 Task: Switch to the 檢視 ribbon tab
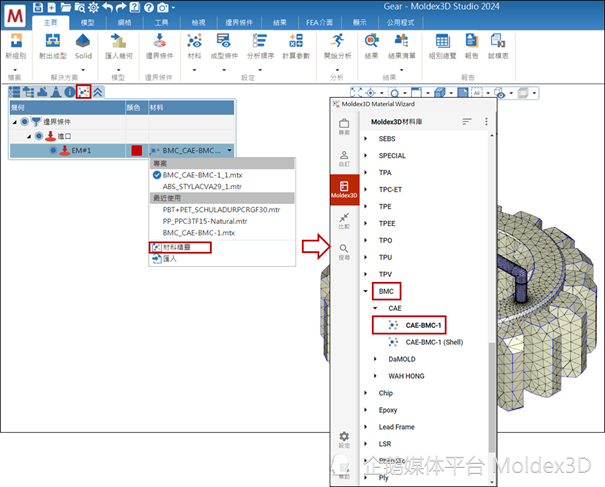pos(198,23)
